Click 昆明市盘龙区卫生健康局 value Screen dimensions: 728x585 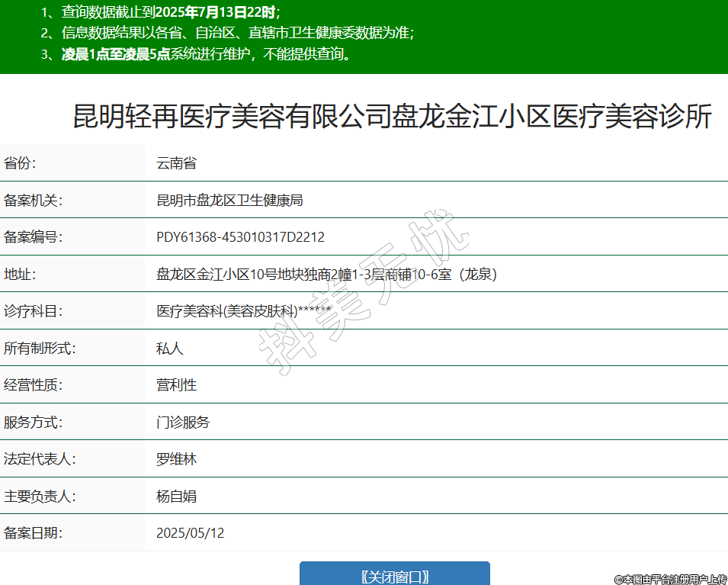(x=229, y=201)
